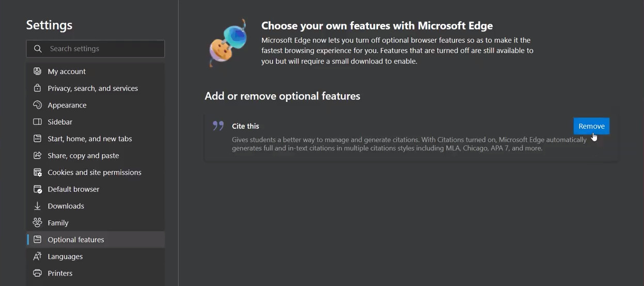Open Start, home, and new tabs settings
This screenshot has height=286, width=644.
pyautogui.click(x=90, y=139)
